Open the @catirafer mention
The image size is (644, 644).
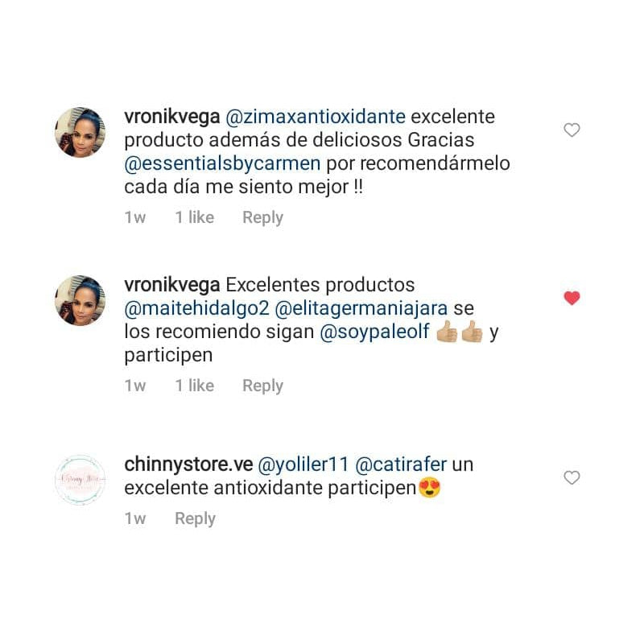click(401, 464)
